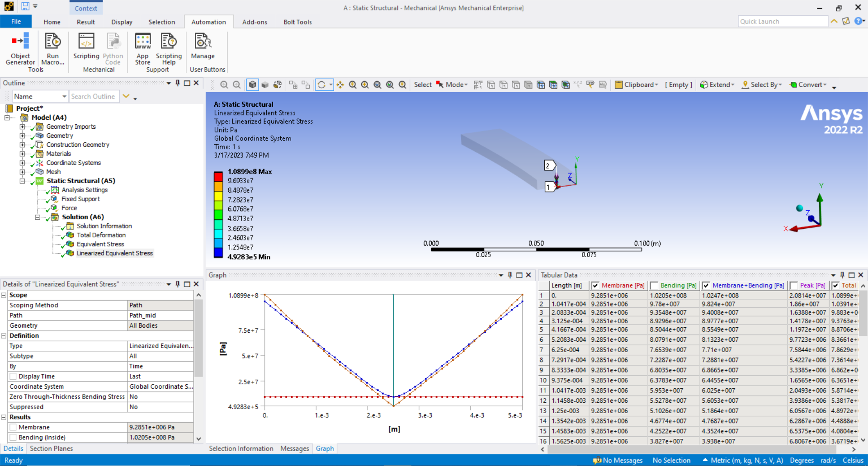Type a query in the Search Outline field
This screenshot has width=868, height=466.
[94, 96]
